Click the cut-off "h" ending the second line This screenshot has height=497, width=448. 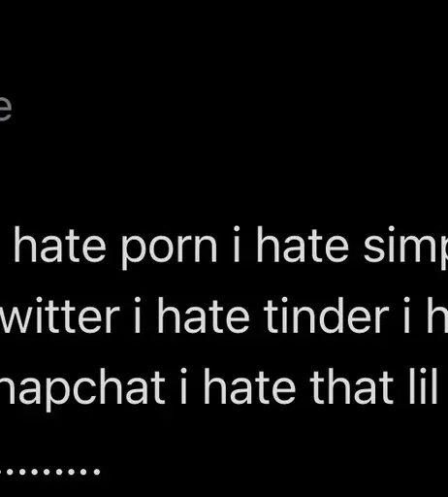437,315
